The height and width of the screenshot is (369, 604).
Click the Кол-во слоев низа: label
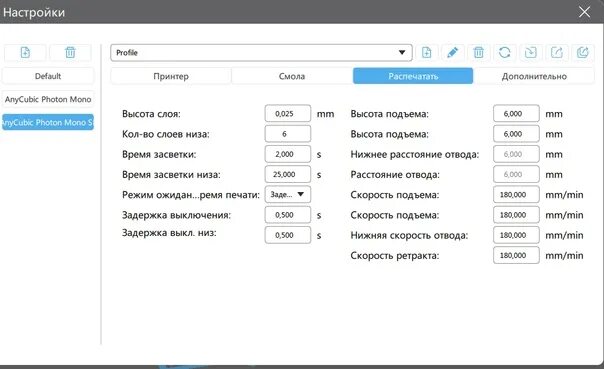(166, 134)
